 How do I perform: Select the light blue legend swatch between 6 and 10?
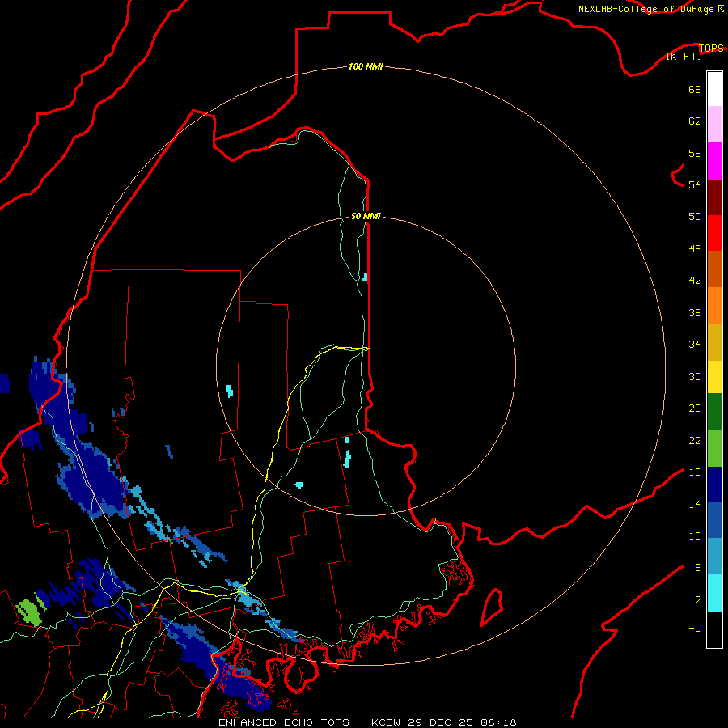coord(714,557)
